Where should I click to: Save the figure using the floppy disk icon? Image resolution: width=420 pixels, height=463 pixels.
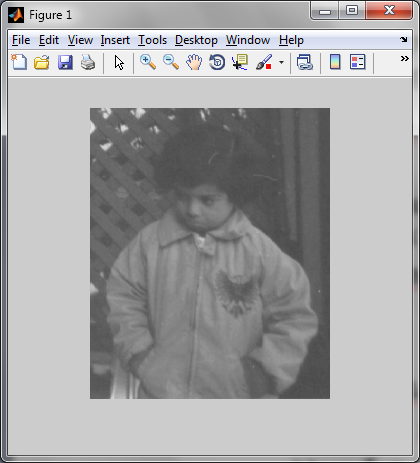65,62
